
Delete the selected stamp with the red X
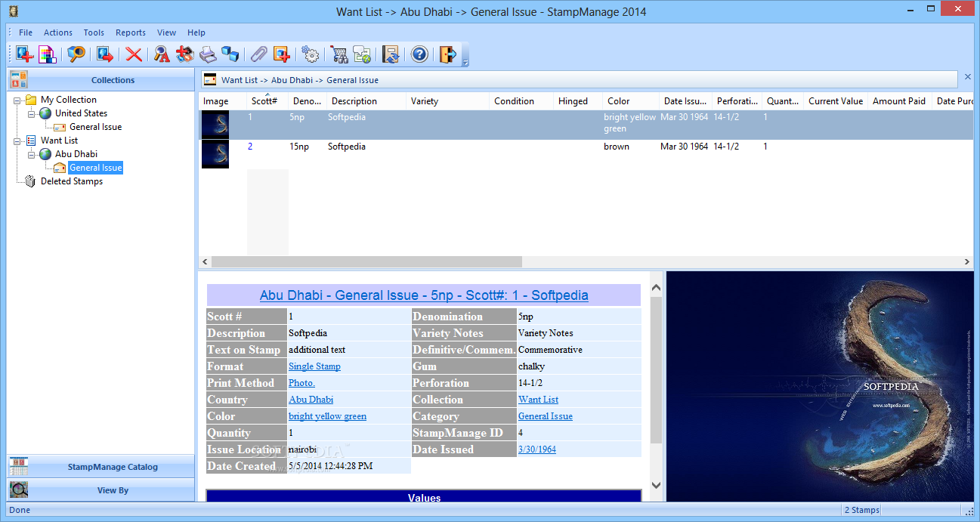pos(134,54)
